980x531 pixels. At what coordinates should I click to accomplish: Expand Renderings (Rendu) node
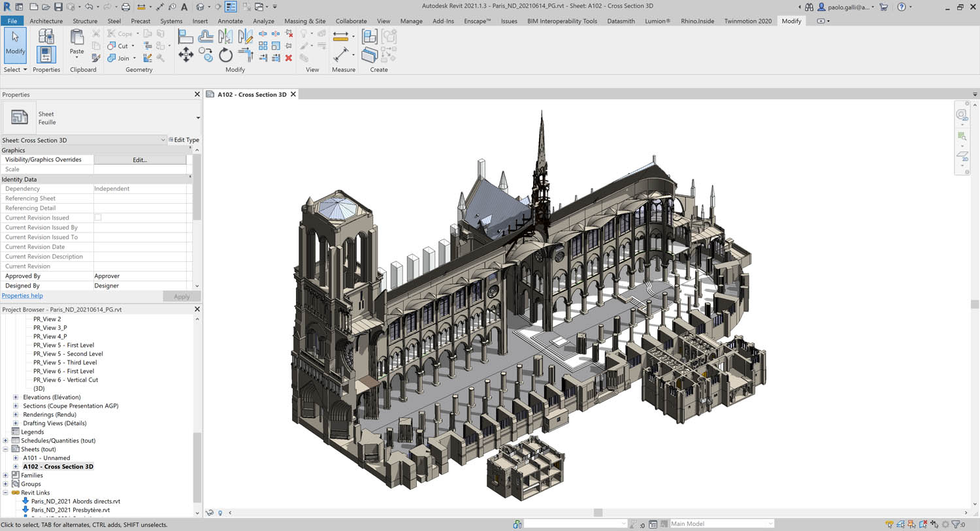pyautogui.click(x=16, y=414)
